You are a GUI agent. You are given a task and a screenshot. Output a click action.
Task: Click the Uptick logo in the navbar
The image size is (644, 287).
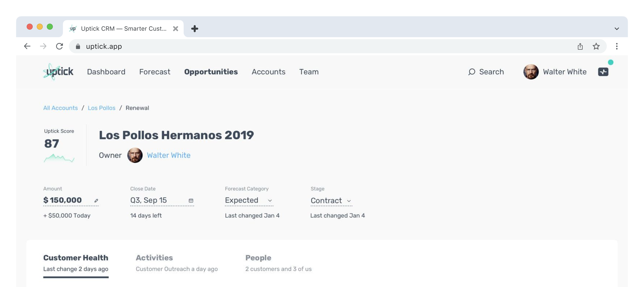click(x=58, y=72)
